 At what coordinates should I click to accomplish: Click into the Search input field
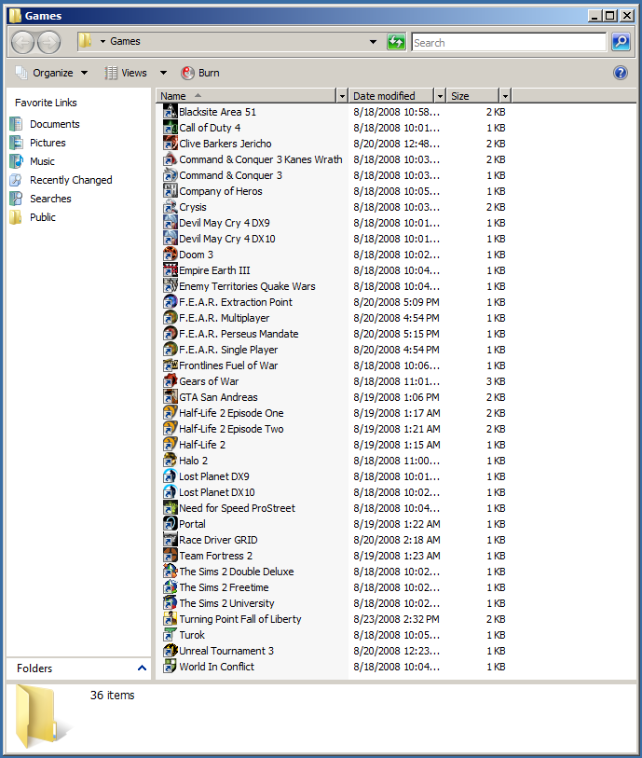click(x=509, y=42)
